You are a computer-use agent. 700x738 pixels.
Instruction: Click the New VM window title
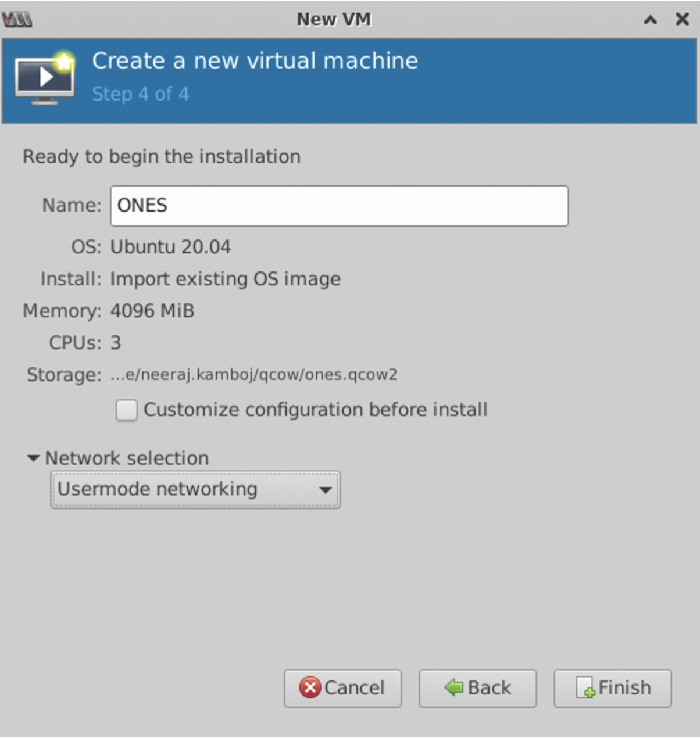pos(334,19)
